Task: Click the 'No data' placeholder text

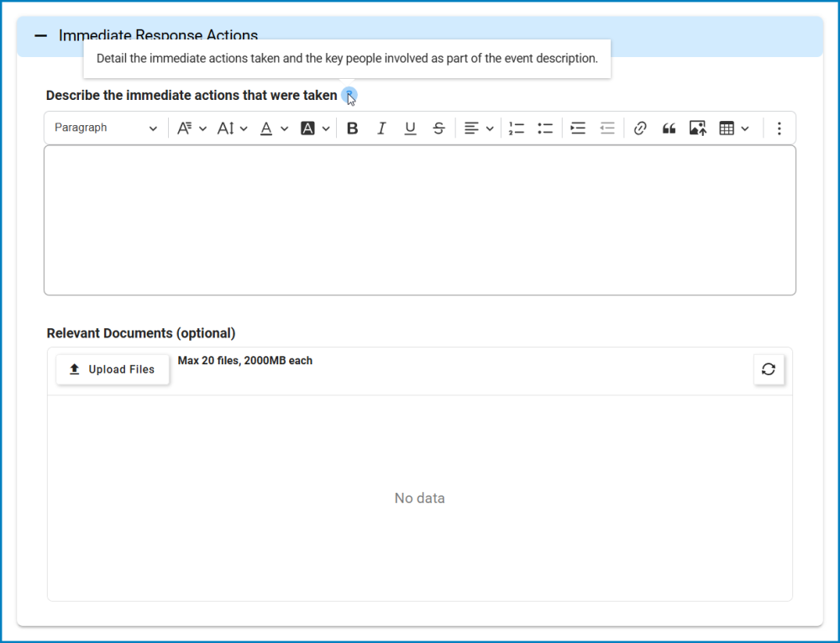Action: [x=419, y=498]
